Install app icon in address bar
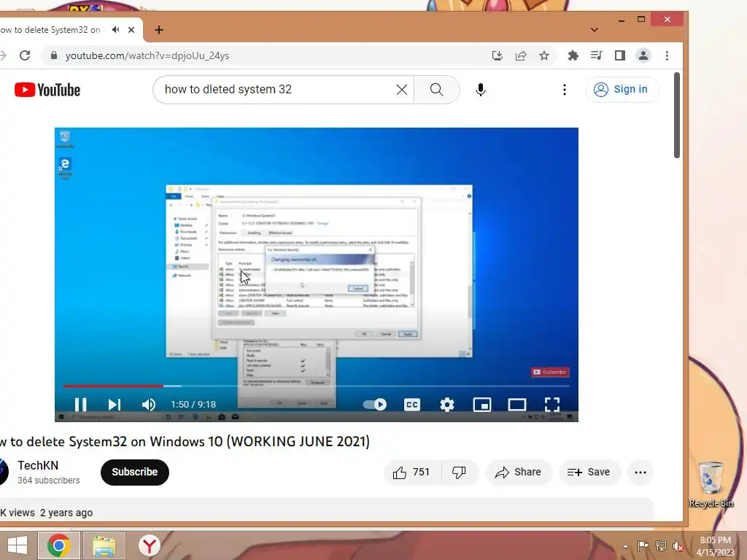The image size is (747, 560). coord(497,55)
